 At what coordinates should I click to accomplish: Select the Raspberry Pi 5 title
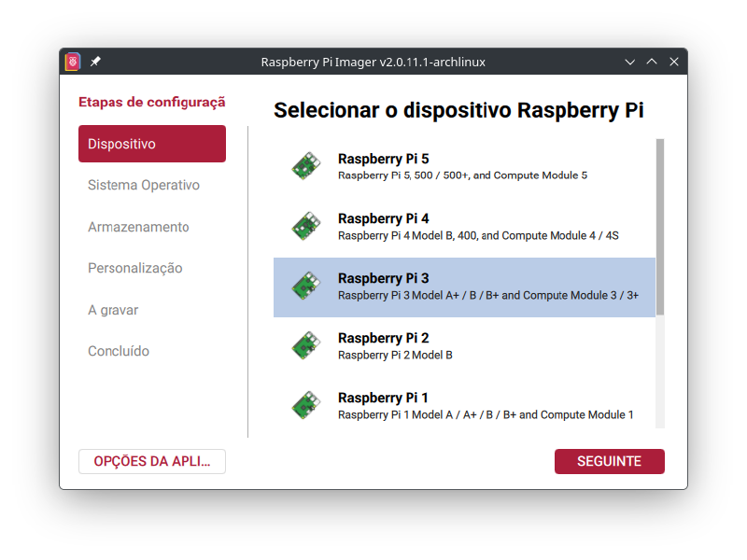(384, 159)
